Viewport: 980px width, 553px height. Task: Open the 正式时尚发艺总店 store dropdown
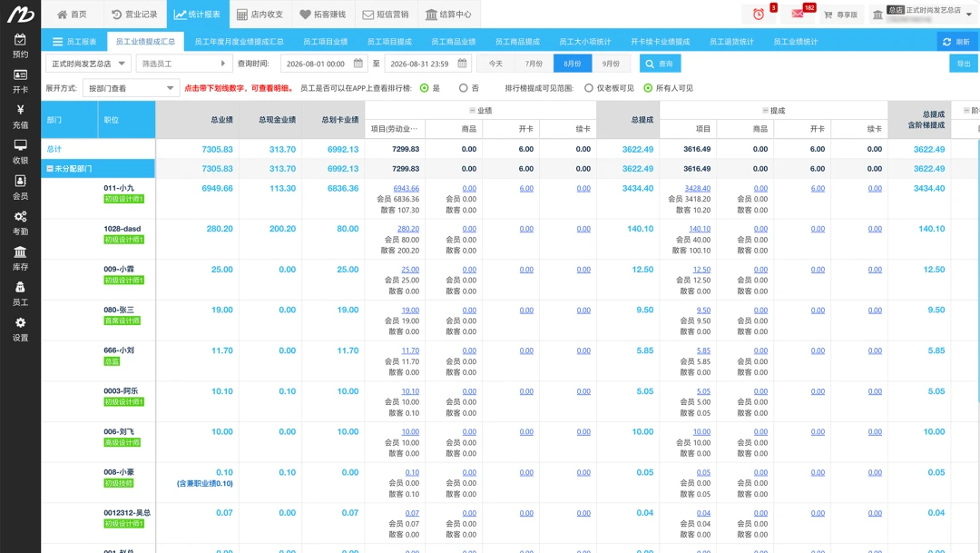tap(87, 64)
